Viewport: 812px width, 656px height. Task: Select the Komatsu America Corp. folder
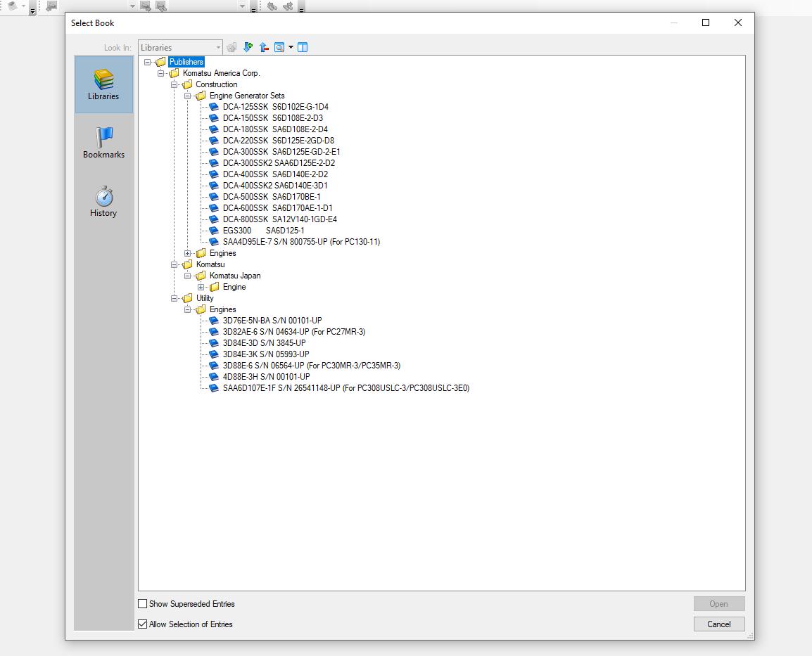(x=221, y=73)
